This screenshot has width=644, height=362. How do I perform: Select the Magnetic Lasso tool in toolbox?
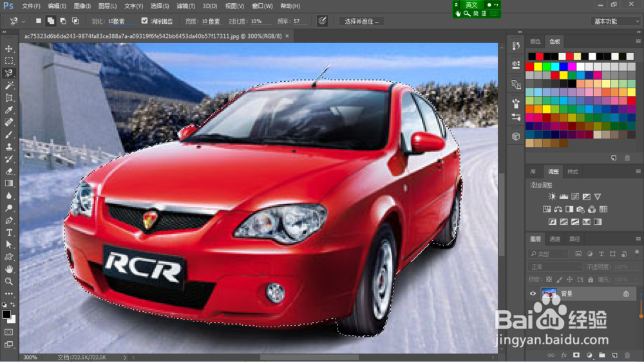click(x=8, y=73)
